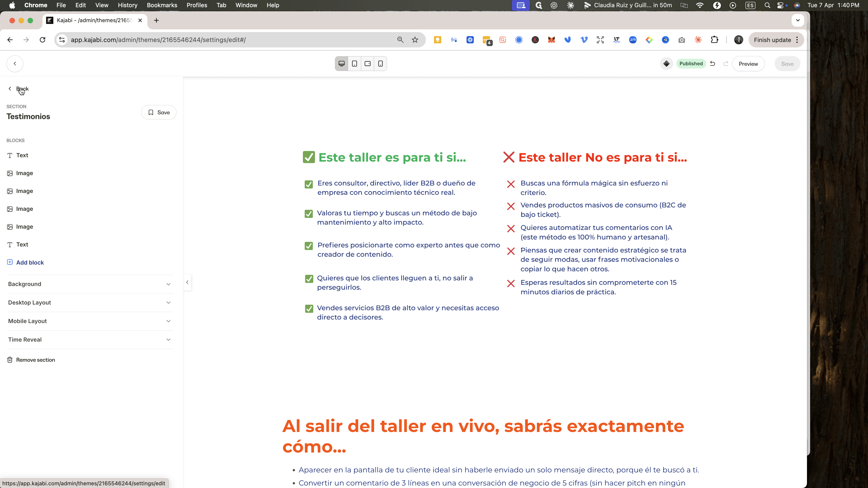Click Add block
Image resolution: width=868 pixels, height=488 pixels.
(30, 262)
